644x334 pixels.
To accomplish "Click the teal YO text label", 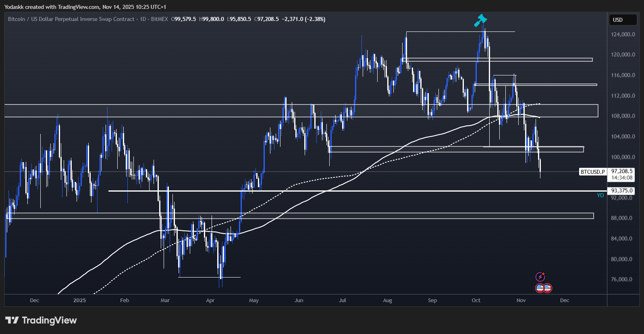I will point(600,195).
